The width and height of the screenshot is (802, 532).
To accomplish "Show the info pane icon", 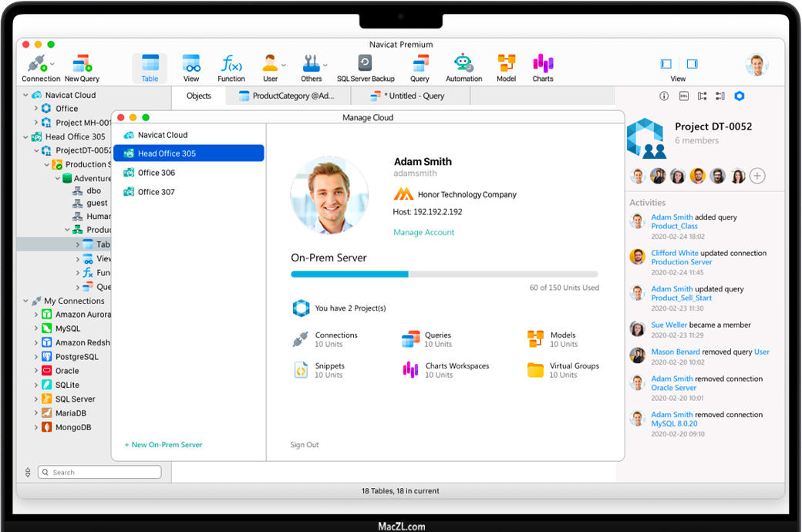I will [x=664, y=96].
